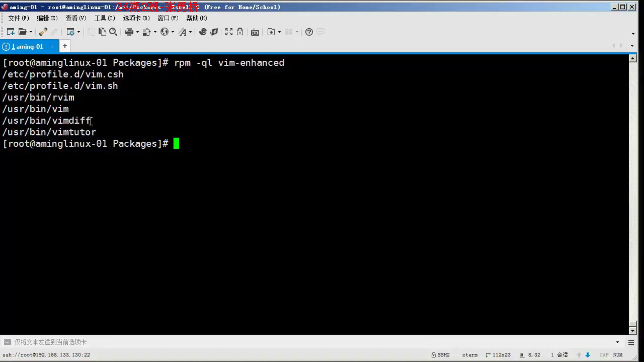Image resolution: width=644 pixels, height=362 pixels.
Task: Open the compose bar target dropdown
Action: 617,342
